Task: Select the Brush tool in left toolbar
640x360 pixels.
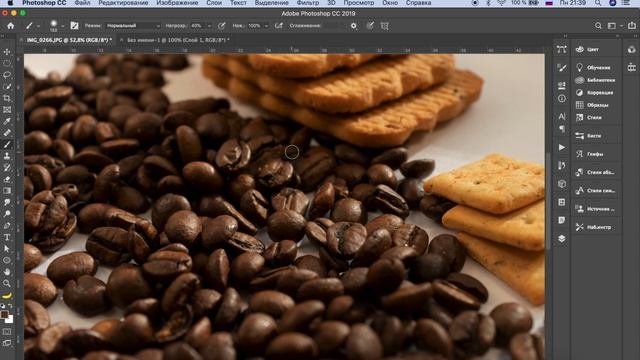Action: click(x=7, y=144)
